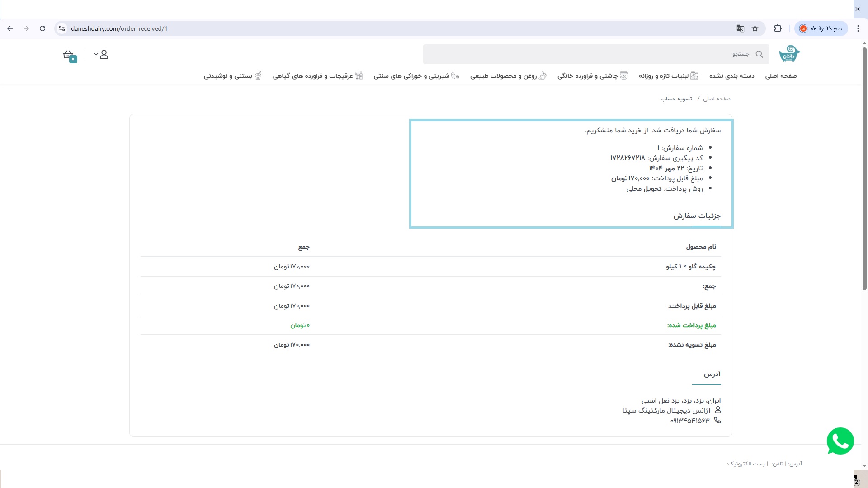The width and height of the screenshot is (868, 488).
Task: Click the صفحه اصلی breadcrumb link
Action: click(717, 99)
